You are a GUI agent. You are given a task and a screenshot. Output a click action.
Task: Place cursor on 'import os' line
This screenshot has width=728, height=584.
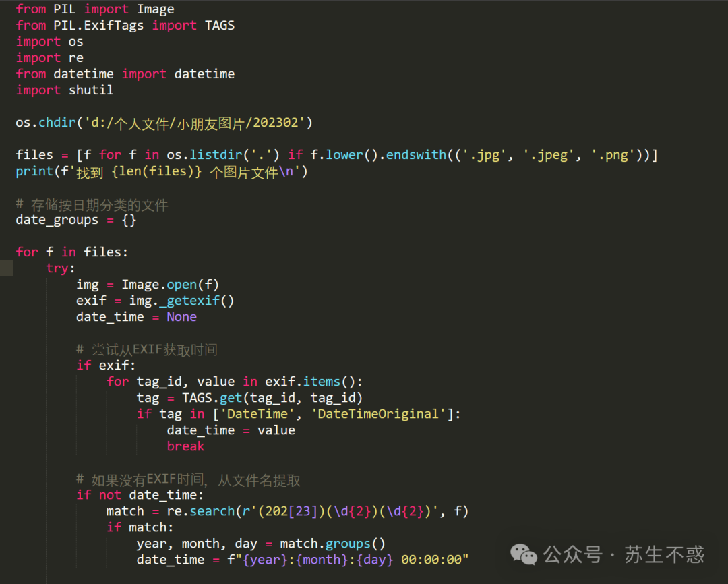50,42
